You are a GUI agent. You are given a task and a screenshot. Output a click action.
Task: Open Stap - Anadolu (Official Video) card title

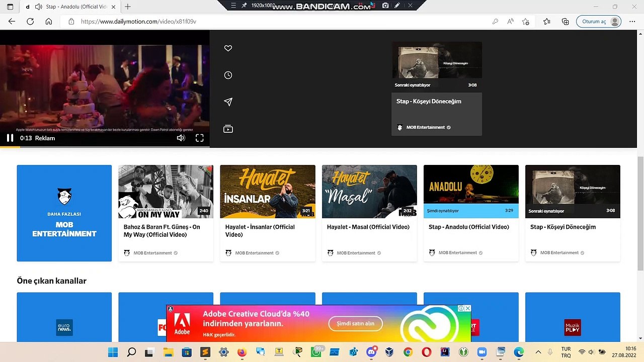pyautogui.click(x=469, y=227)
